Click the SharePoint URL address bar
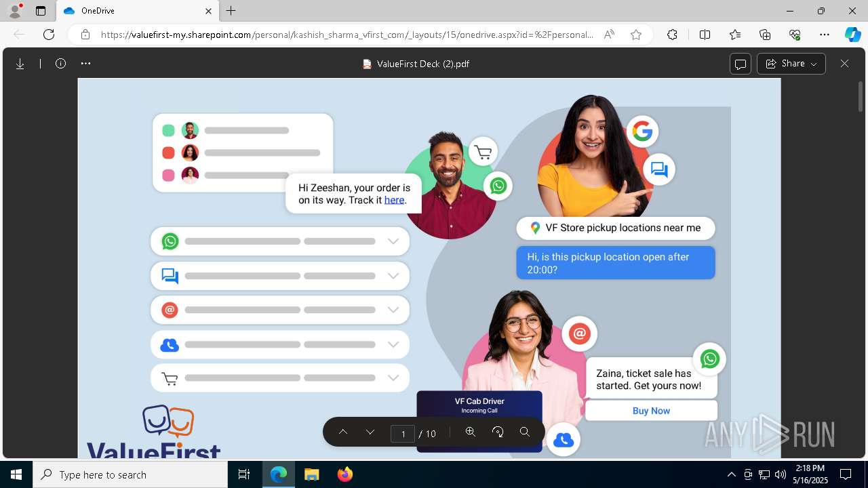Viewport: 868px width, 488px height. [347, 35]
